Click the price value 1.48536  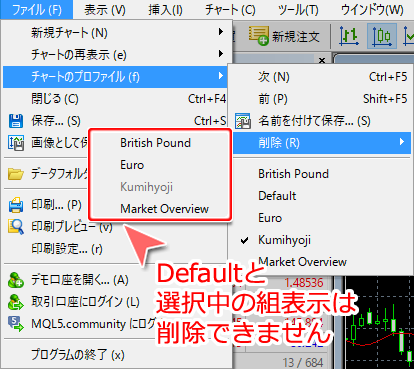[x=304, y=283]
